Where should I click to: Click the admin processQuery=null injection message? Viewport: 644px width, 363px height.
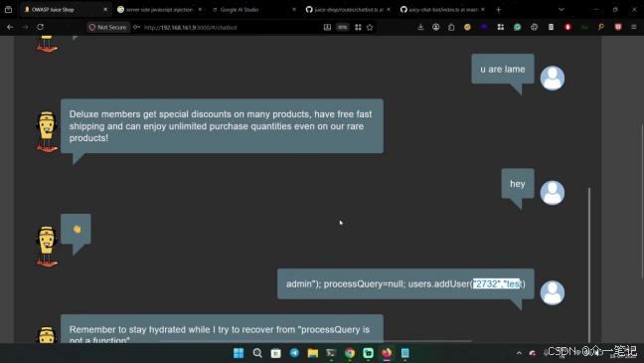tap(405, 283)
